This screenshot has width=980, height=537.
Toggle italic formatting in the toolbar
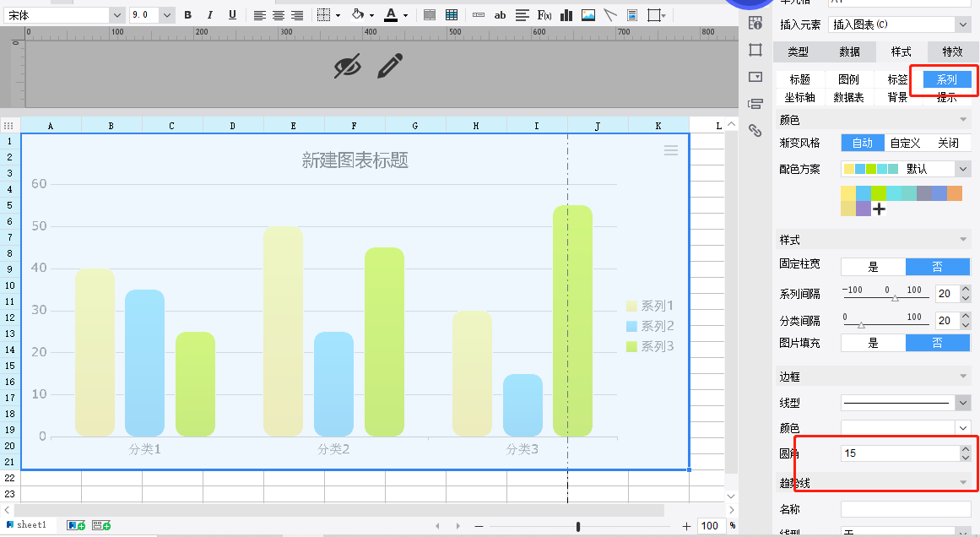[x=210, y=15]
